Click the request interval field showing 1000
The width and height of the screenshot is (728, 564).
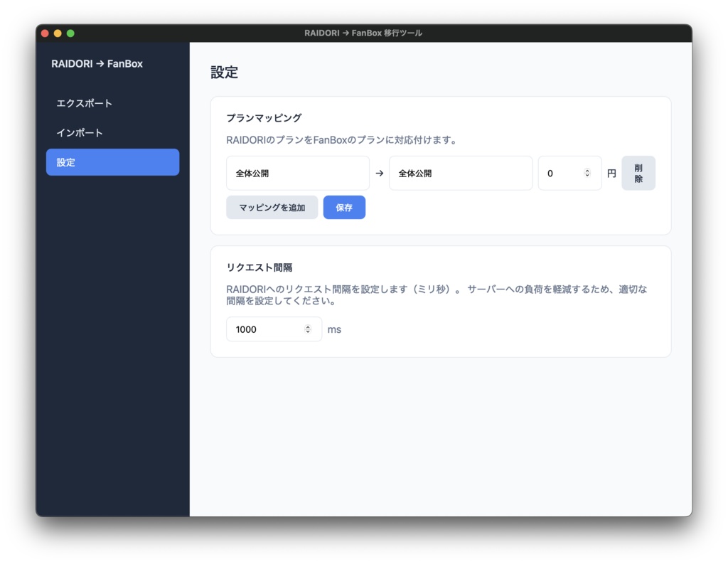(267, 329)
